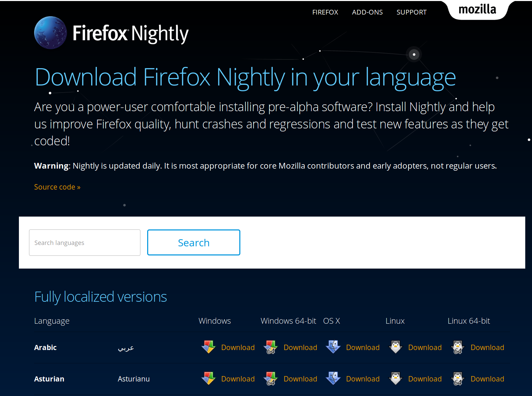Click Arabic OS X download icon
Screen dimensions: 532x396
[x=333, y=347]
